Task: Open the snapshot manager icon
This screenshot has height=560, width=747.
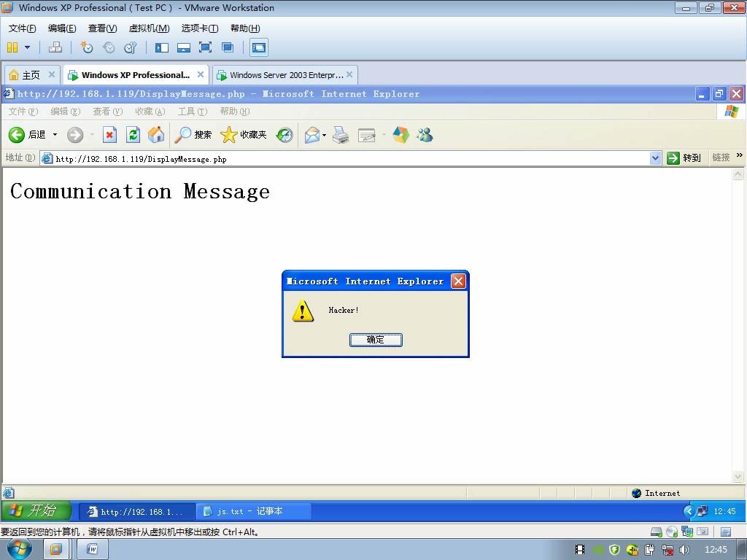Action: click(130, 47)
